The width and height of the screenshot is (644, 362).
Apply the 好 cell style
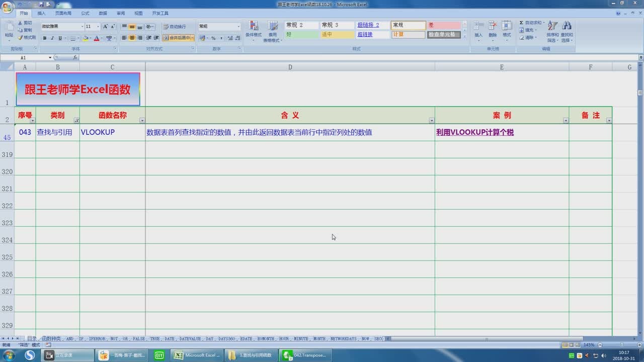pyautogui.click(x=302, y=35)
